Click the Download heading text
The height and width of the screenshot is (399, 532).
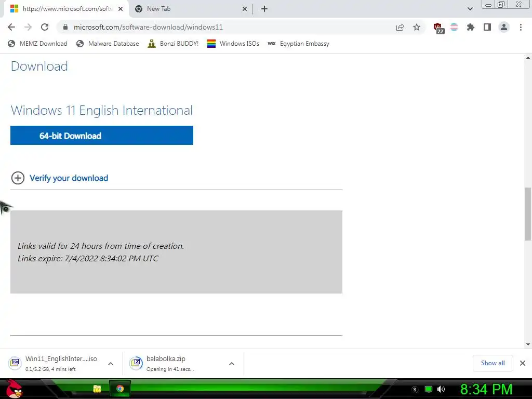click(x=39, y=66)
